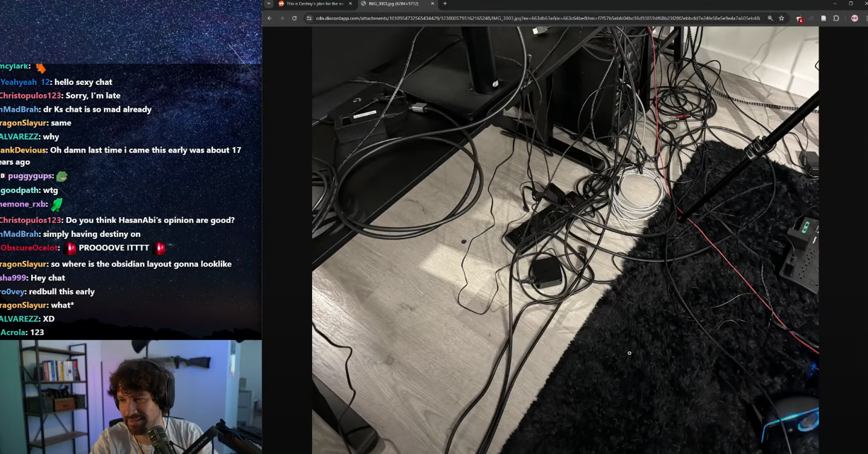Bookmark this page with star icon

782,18
